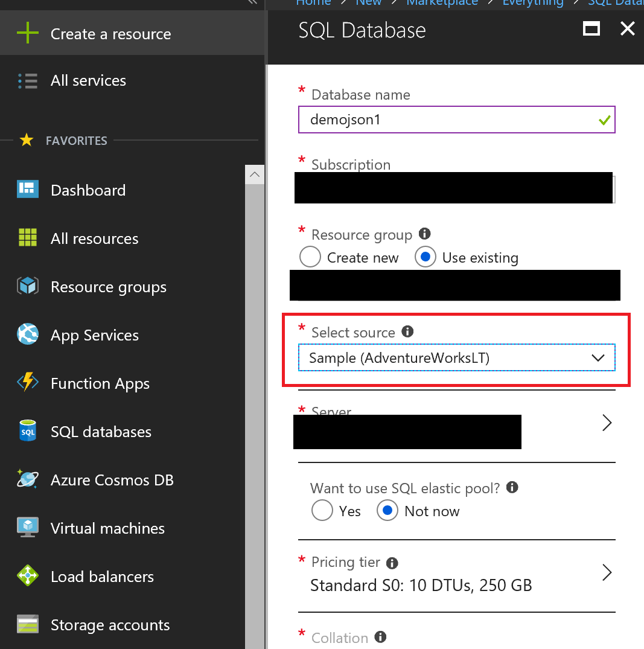Screen dimensions: 644x649
Task: Close the SQL Database blade
Action: pos(628,28)
